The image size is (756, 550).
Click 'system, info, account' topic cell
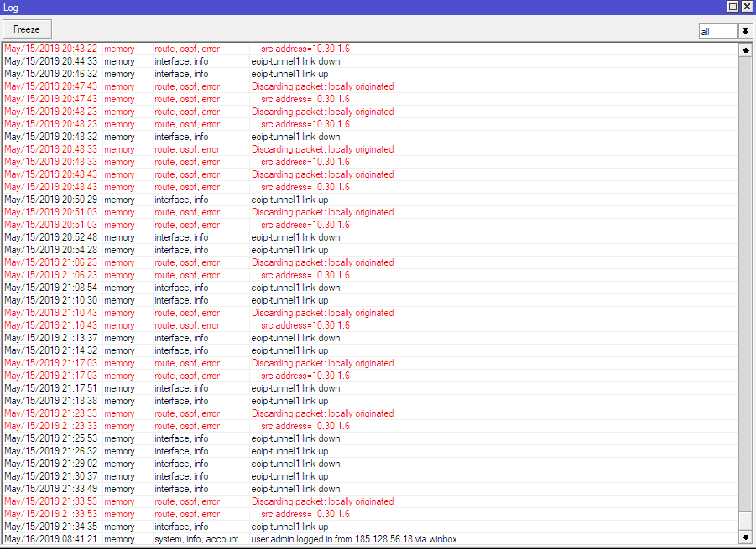pyautogui.click(x=196, y=539)
